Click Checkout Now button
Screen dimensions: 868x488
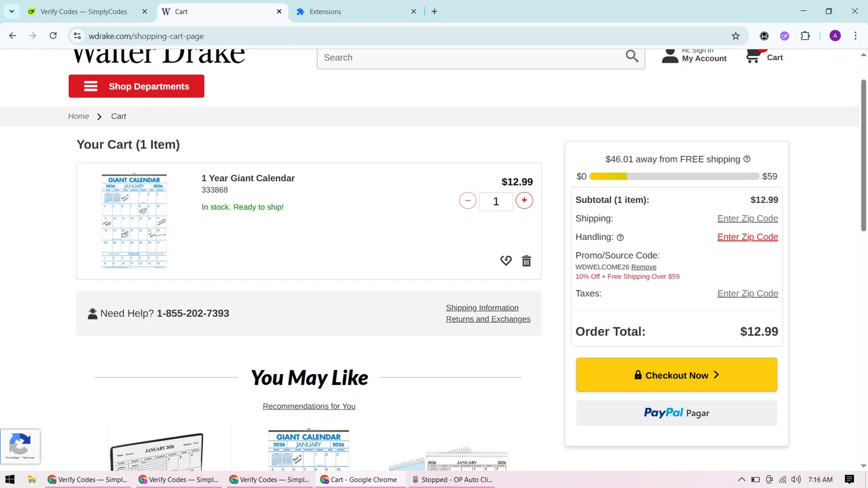pyautogui.click(x=676, y=375)
